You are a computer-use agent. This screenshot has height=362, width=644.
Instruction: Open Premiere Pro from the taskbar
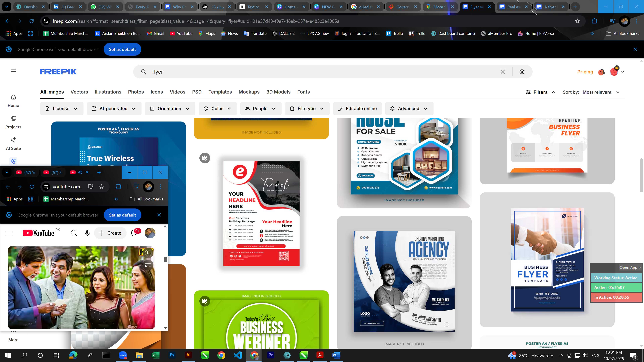tap(271, 355)
